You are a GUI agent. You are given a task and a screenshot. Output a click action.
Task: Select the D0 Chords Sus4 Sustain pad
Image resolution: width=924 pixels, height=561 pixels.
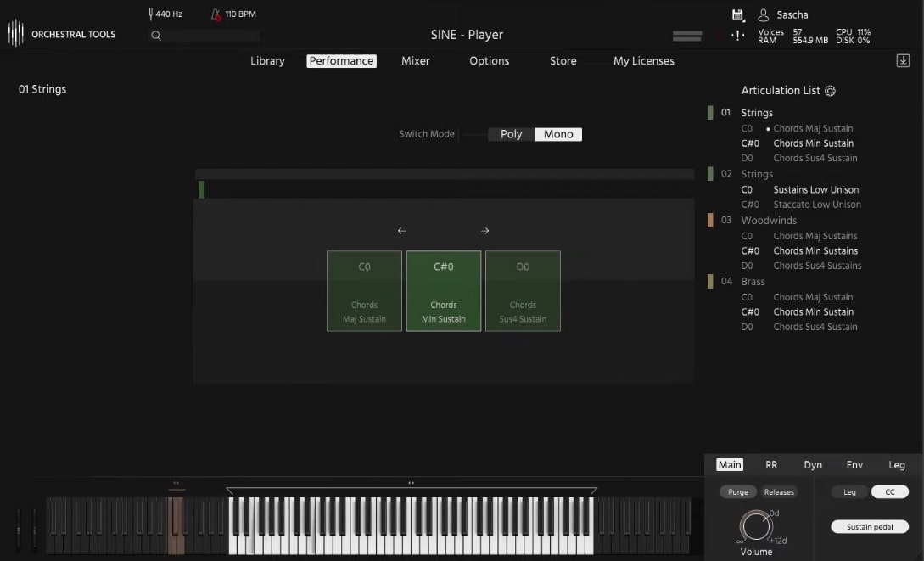pos(523,290)
